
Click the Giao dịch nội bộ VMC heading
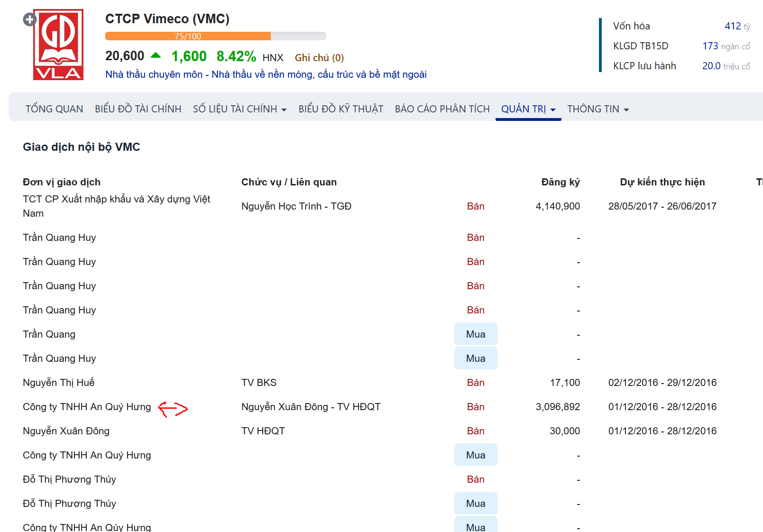click(x=82, y=147)
